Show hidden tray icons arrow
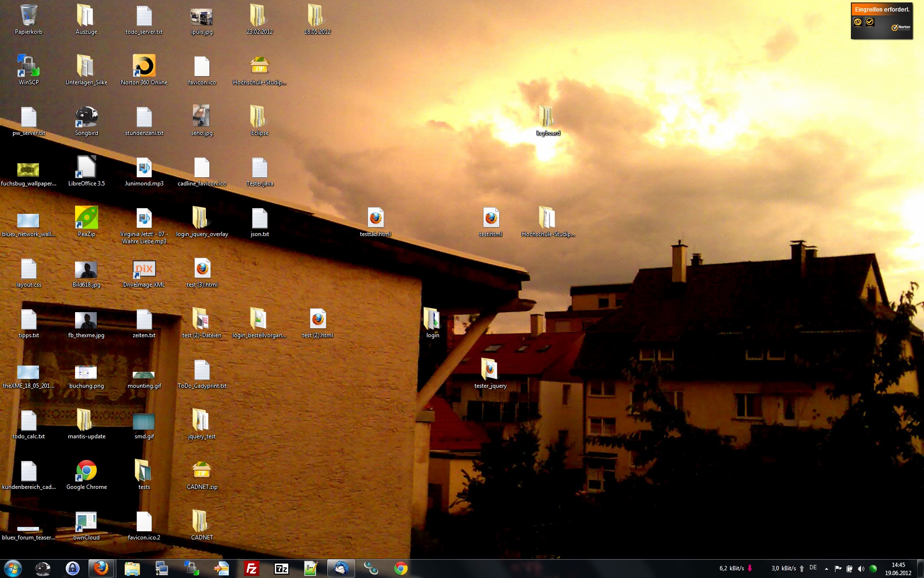The image size is (924, 578). (826, 569)
